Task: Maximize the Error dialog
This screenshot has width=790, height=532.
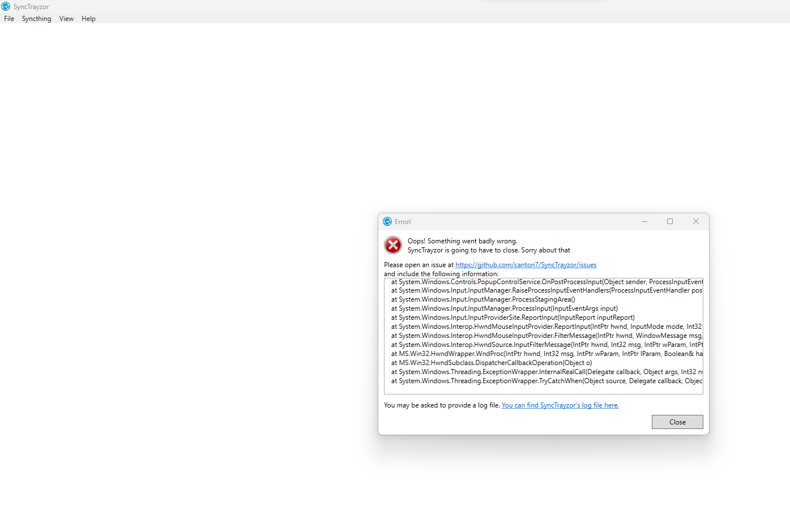Action: 670,221
